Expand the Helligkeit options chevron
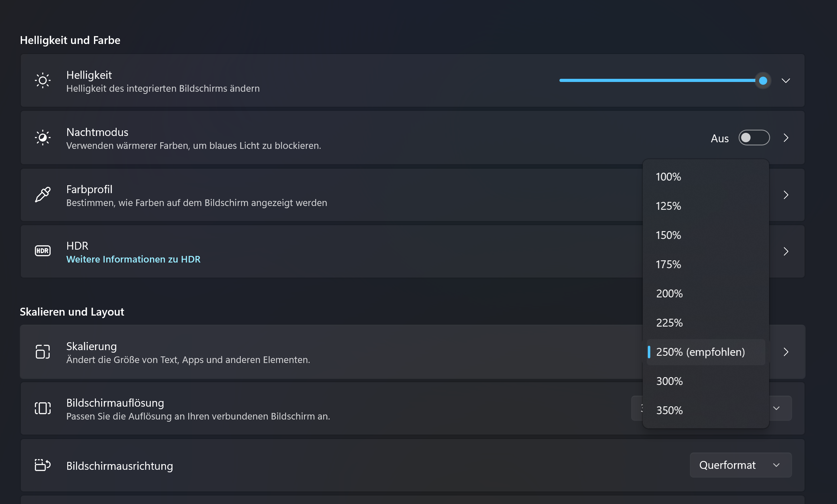837x504 pixels. coord(786,81)
